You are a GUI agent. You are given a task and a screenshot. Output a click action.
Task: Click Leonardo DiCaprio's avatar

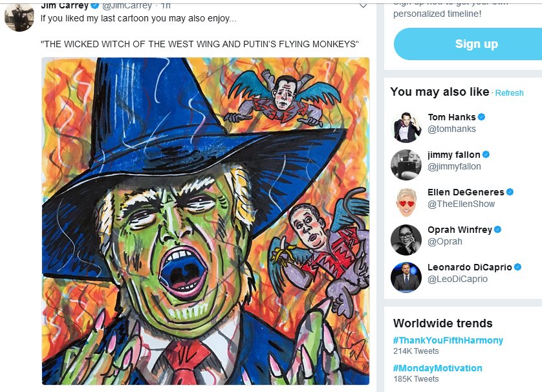406,278
